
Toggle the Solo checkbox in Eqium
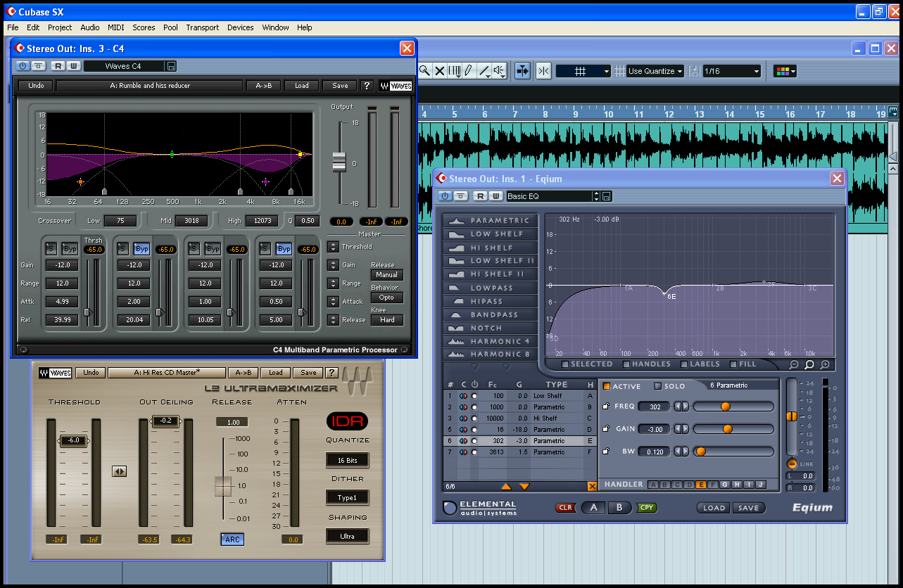pyautogui.click(x=658, y=386)
